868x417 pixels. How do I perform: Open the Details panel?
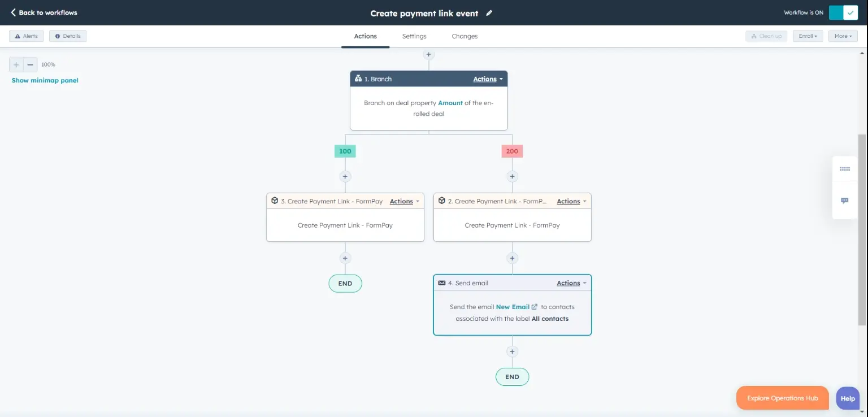point(67,36)
